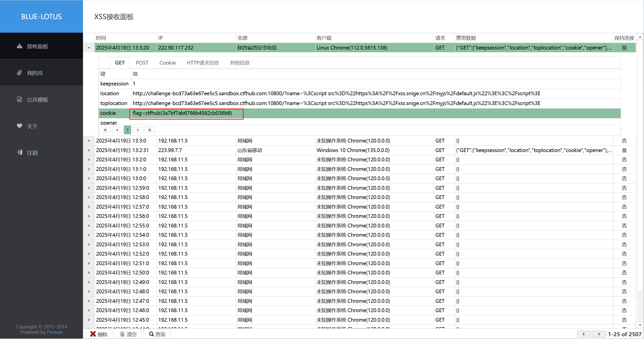
Task: Select the cookie flag value cell
Action: (182, 113)
